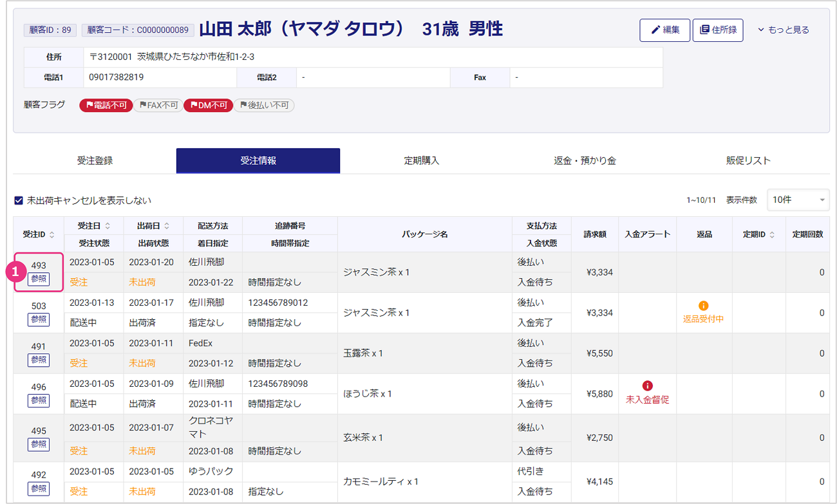Open the 返金・預かり金 tab

(x=585, y=161)
